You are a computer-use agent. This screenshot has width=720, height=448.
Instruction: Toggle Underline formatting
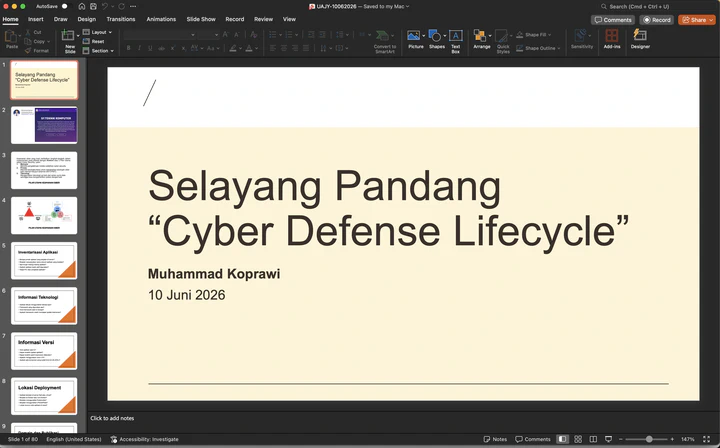[150, 48]
